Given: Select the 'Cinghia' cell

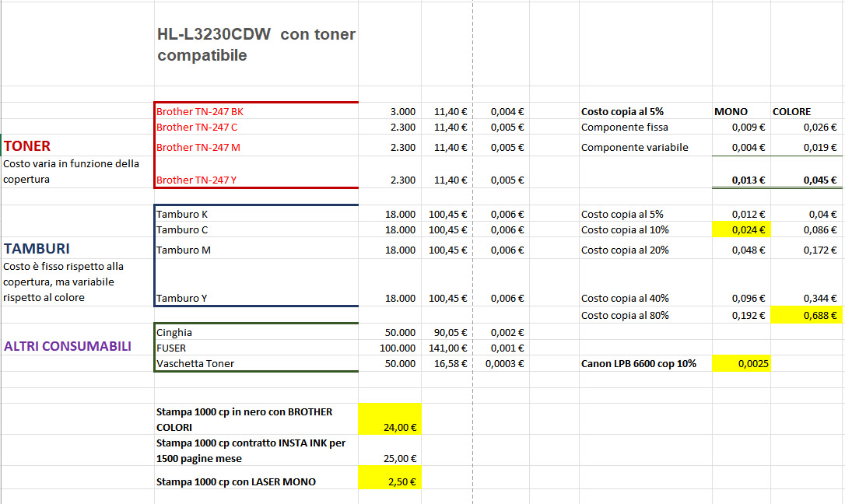Looking at the screenshot, I should (x=256, y=332).
